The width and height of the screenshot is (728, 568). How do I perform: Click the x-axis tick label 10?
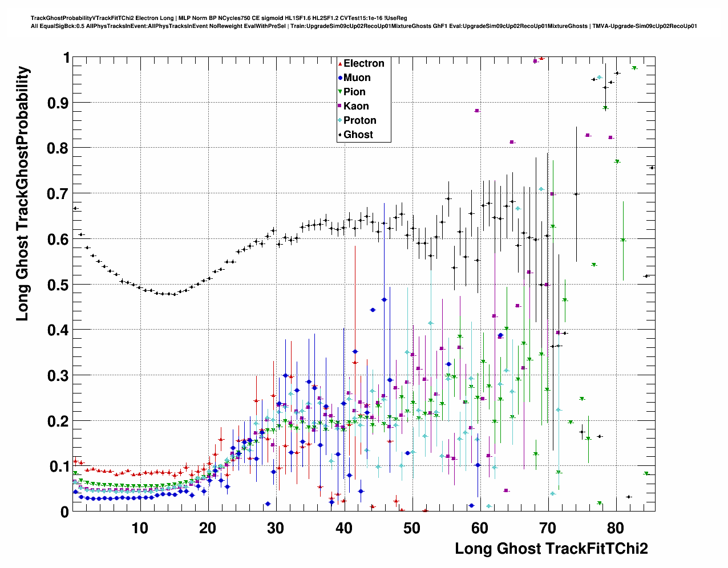click(x=139, y=528)
